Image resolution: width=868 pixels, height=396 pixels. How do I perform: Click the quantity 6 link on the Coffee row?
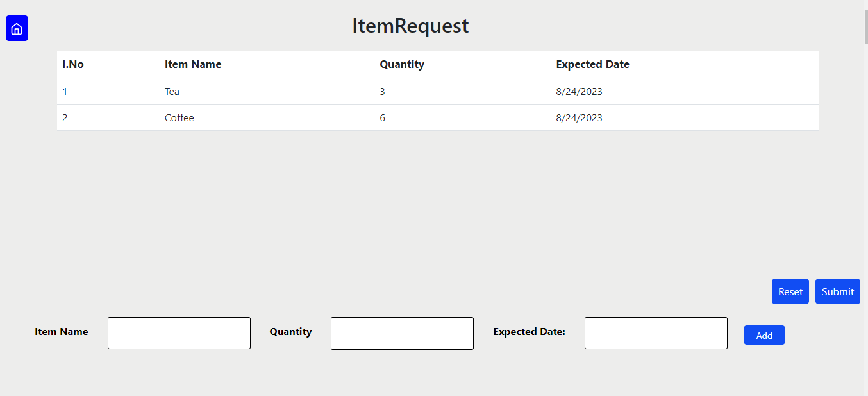click(382, 117)
